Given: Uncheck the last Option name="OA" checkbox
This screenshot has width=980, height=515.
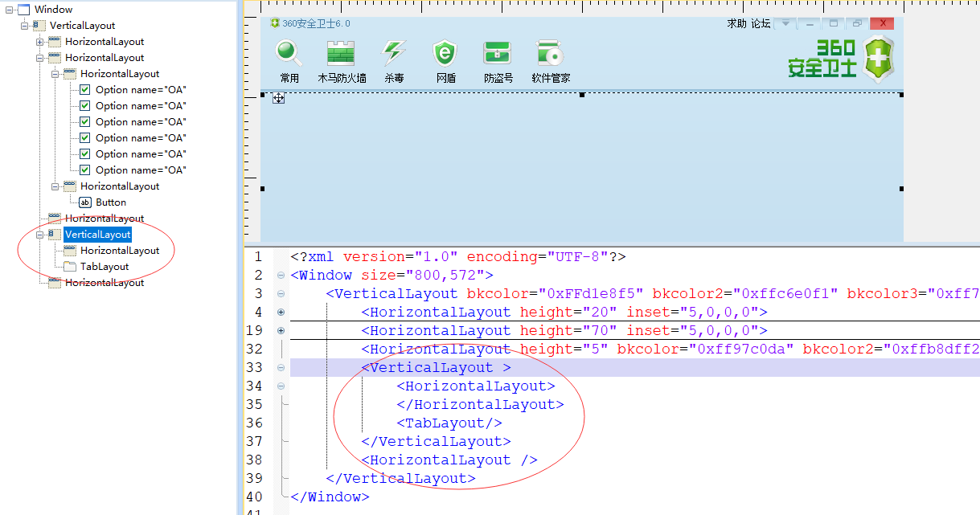Looking at the screenshot, I should [84, 170].
